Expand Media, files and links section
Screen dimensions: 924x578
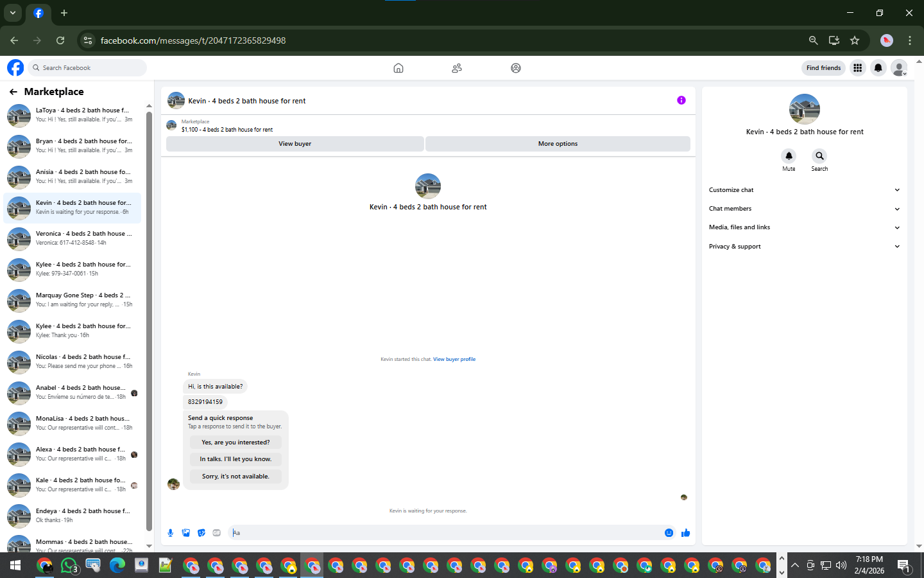pyautogui.click(x=804, y=227)
